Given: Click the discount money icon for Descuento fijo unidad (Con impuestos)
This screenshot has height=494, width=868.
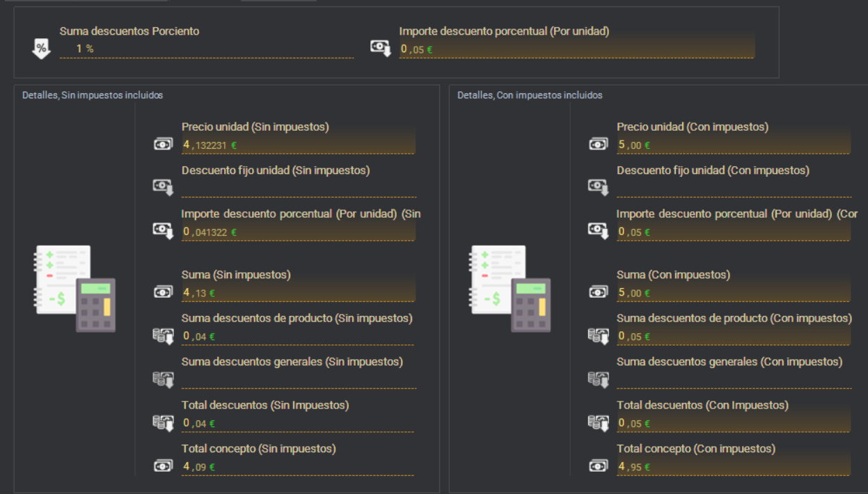Looking at the screenshot, I should click(598, 186).
